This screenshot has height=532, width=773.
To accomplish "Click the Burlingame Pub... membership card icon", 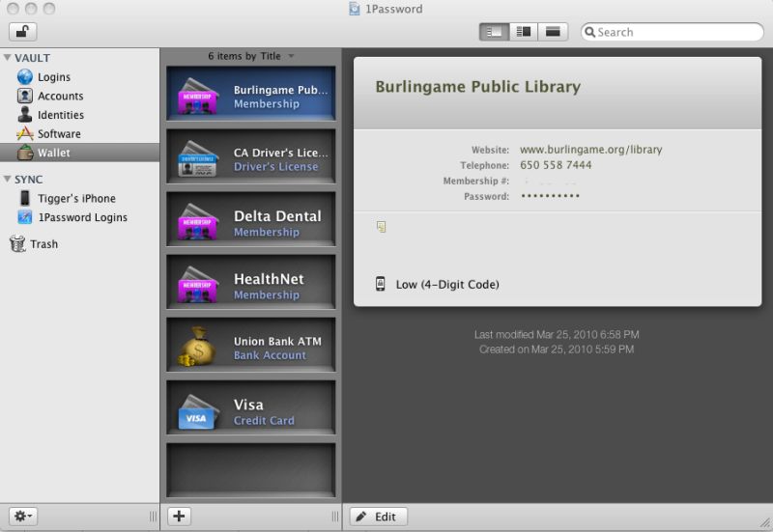I will tap(197, 96).
